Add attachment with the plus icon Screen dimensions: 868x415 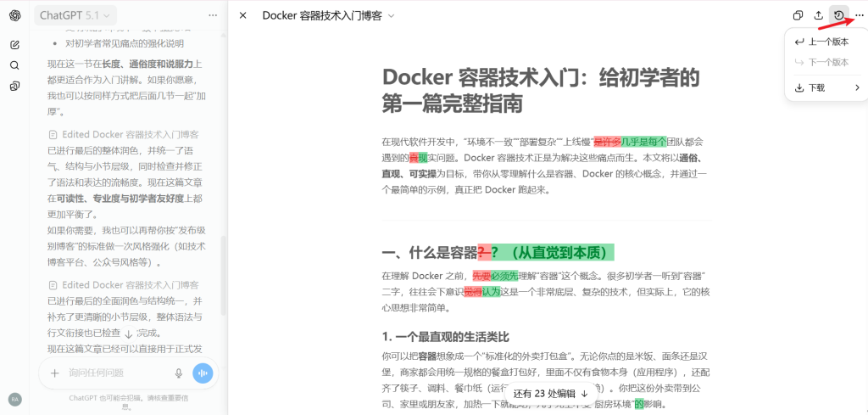[55, 373]
